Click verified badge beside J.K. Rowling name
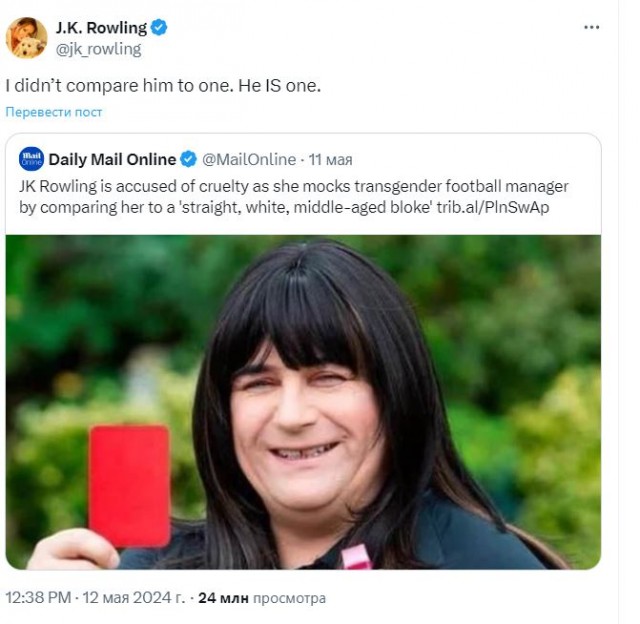 (x=159, y=28)
